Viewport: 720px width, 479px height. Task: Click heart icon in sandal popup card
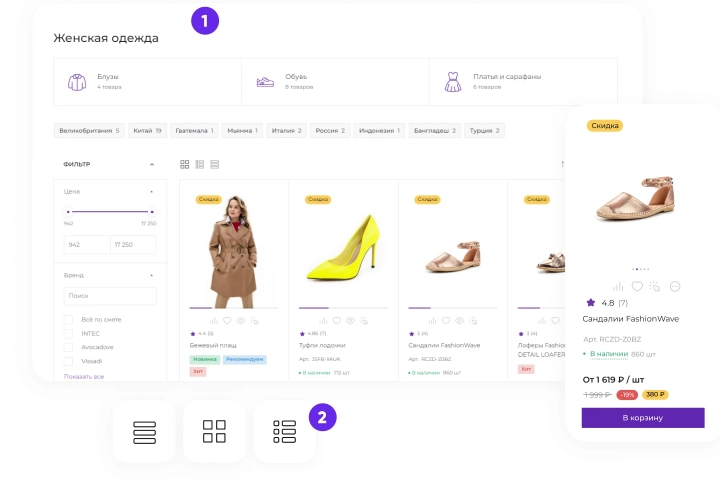coord(637,286)
